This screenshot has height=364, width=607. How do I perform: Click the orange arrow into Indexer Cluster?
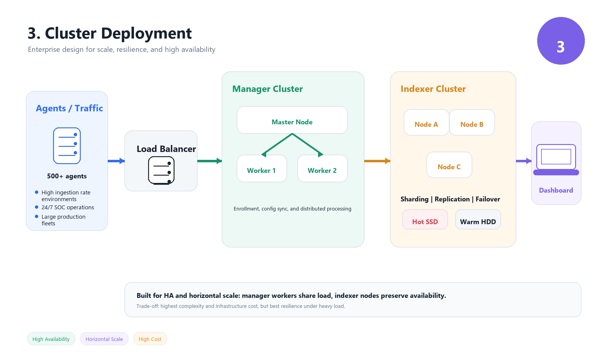click(x=377, y=161)
